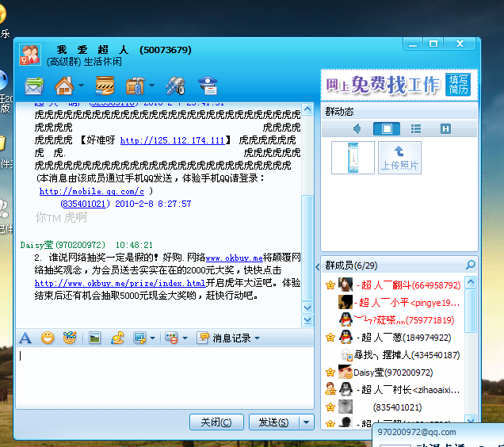504x447 pixels.
Task: Click the chat message input box
Action: [x=165, y=377]
